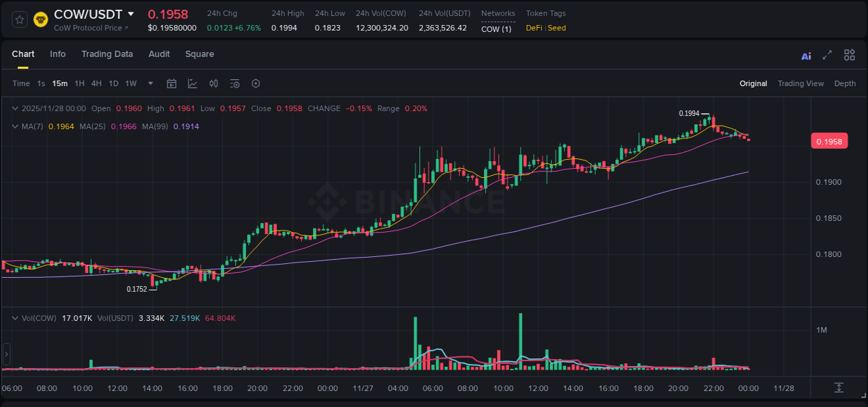The width and height of the screenshot is (868, 407).
Task: Open the indicators list icon
Action: click(234, 83)
